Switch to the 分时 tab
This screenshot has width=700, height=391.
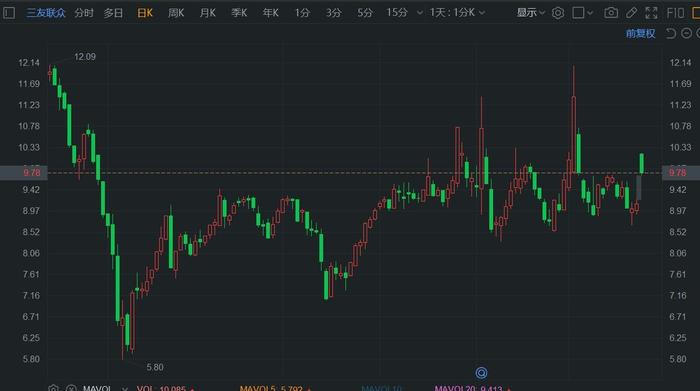pyautogui.click(x=84, y=13)
